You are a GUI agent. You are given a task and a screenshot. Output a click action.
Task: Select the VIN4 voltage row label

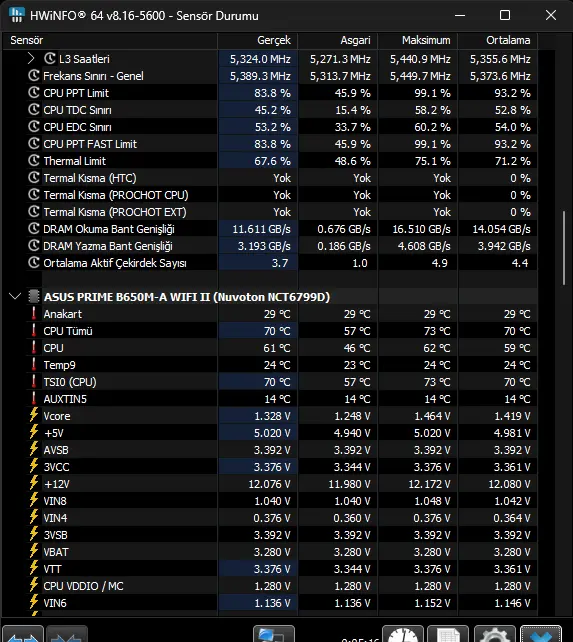55,518
